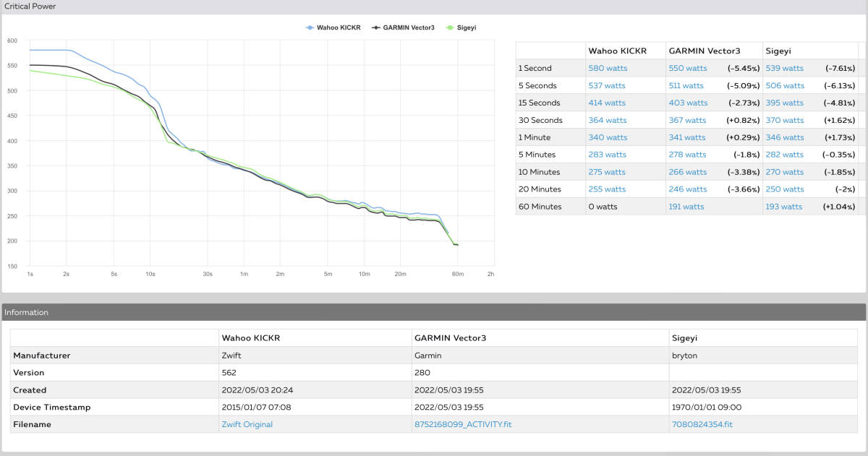This screenshot has height=456, width=868.
Task: Click Sigeyi 282 watts link
Action: tap(784, 155)
